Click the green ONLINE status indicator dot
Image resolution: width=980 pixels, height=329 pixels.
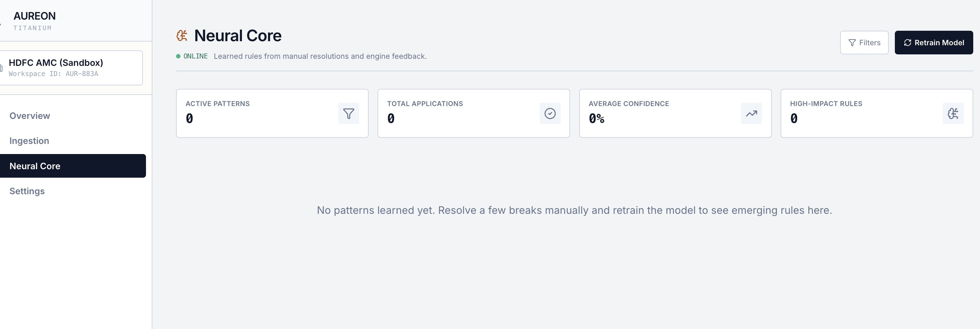(178, 56)
